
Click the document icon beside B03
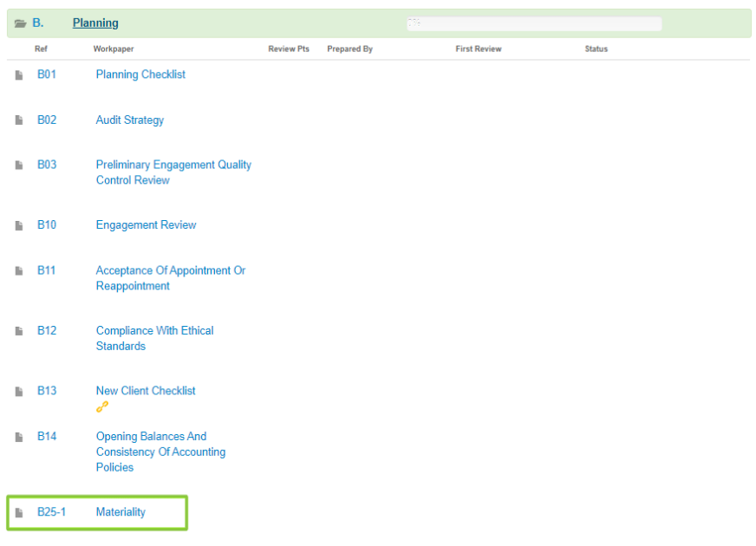tap(19, 166)
